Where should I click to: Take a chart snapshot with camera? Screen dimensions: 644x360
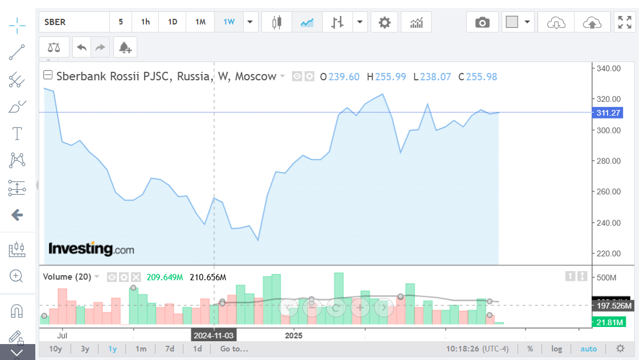pyautogui.click(x=482, y=22)
